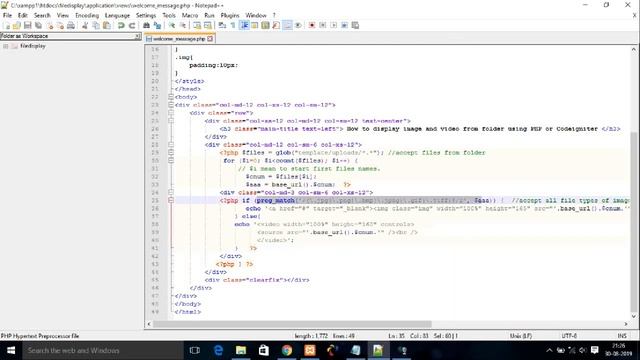Open the Define your language icon

[x=255, y=25]
